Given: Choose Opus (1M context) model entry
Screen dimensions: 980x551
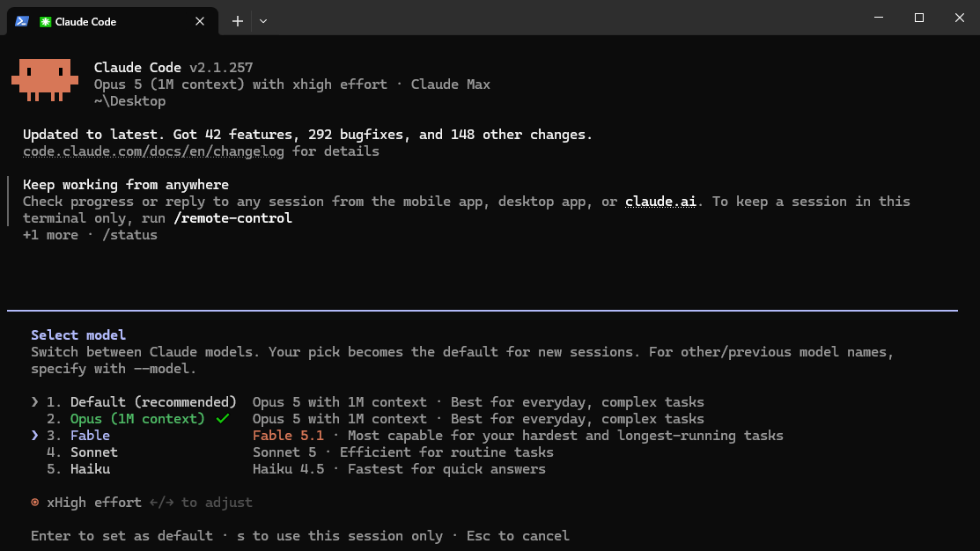Looking at the screenshot, I should pyautogui.click(x=137, y=419).
